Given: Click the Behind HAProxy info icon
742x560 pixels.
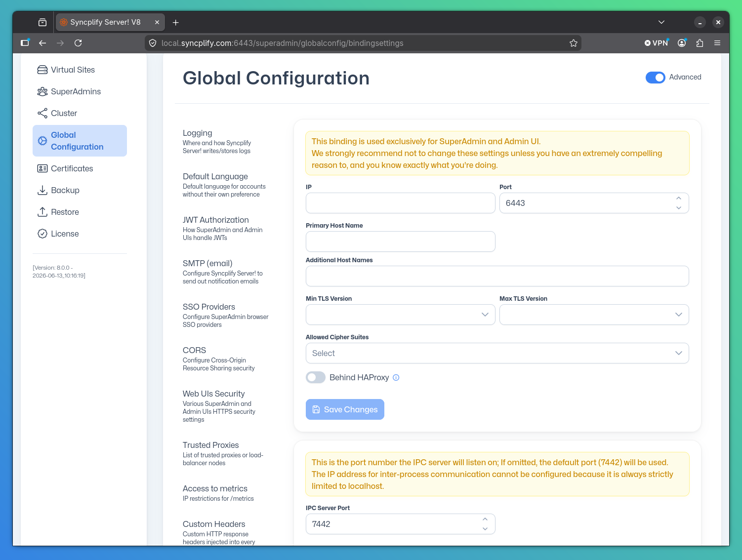Looking at the screenshot, I should click(396, 378).
